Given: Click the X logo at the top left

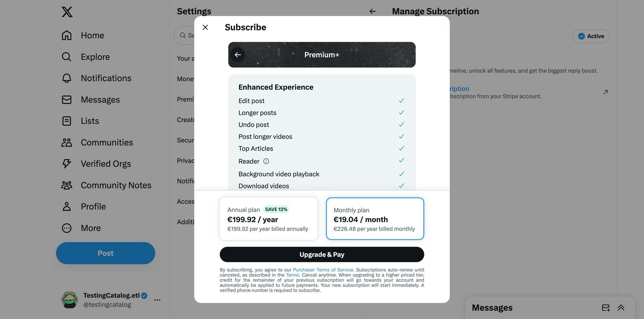Looking at the screenshot, I should [x=67, y=12].
